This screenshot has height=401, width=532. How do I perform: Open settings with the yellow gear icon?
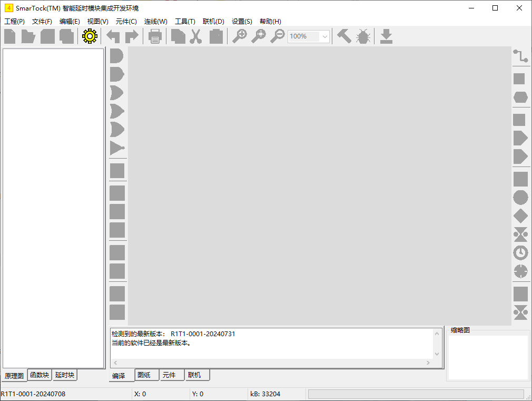click(x=90, y=36)
